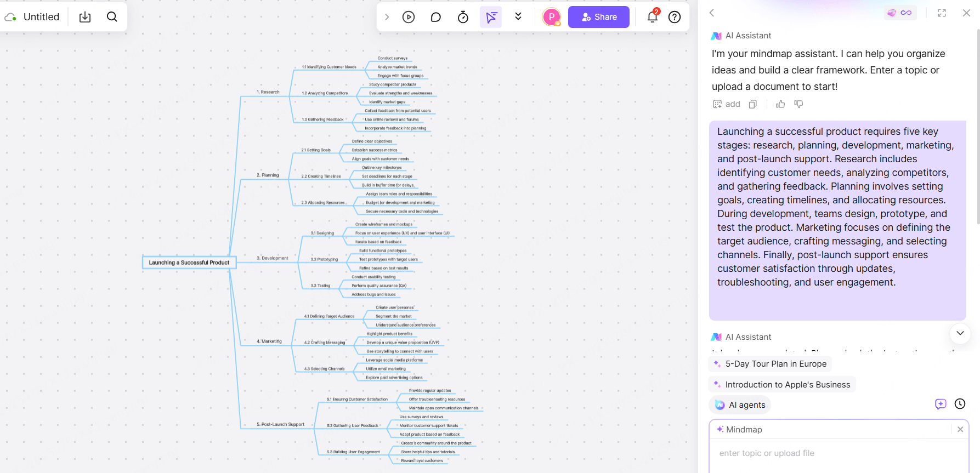Click 'Leverage social media platforms' leaf
The height and width of the screenshot is (473, 980).
pyautogui.click(x=394, y=360)
